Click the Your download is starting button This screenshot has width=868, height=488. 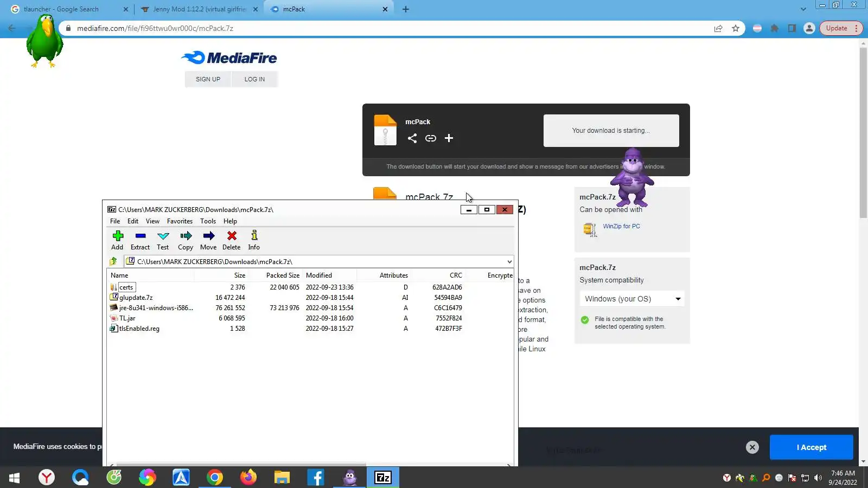pyautogui.click(x=611, y=131)
